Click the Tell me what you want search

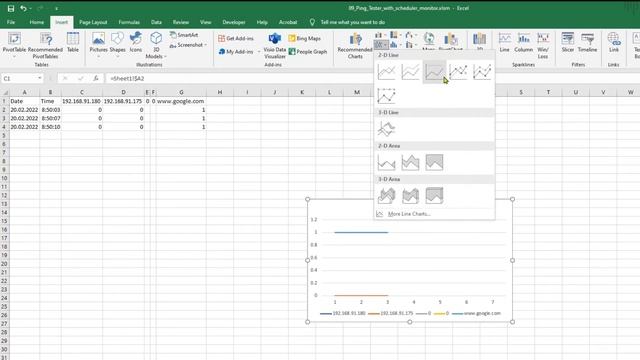[x=352, y=22]
